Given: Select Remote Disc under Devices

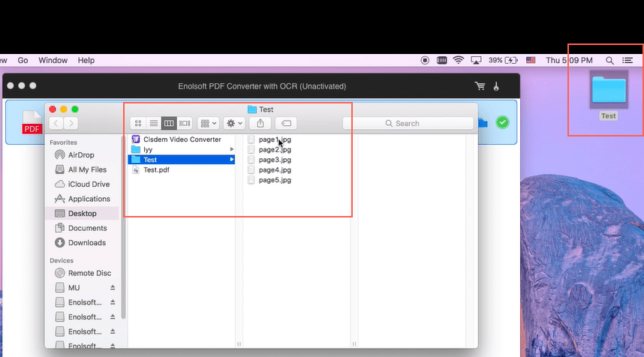Looking at the screenshot, I should coord(89,273).
